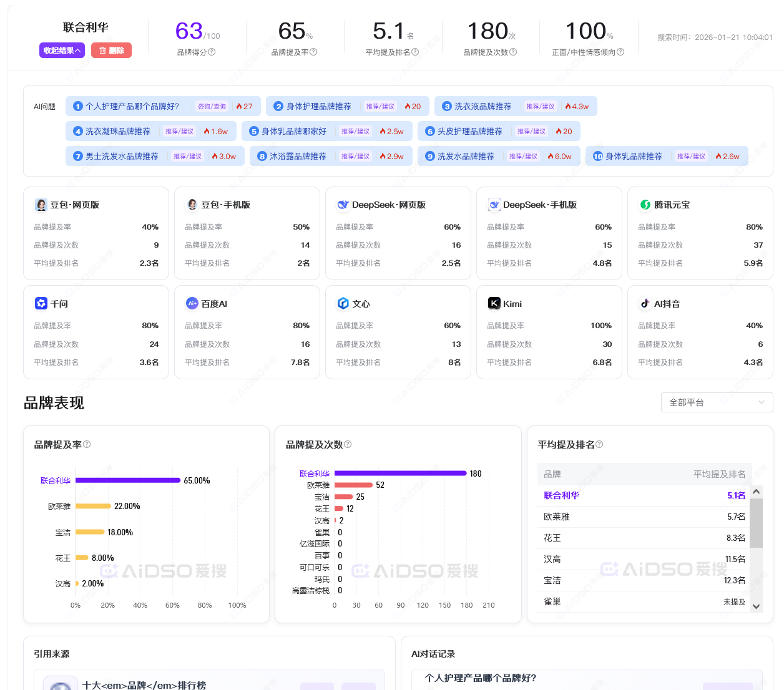Select AI question 个人护理产品哪个品牌好?
The width and height of the screenshot is (784, 690).
coord(132,107)
